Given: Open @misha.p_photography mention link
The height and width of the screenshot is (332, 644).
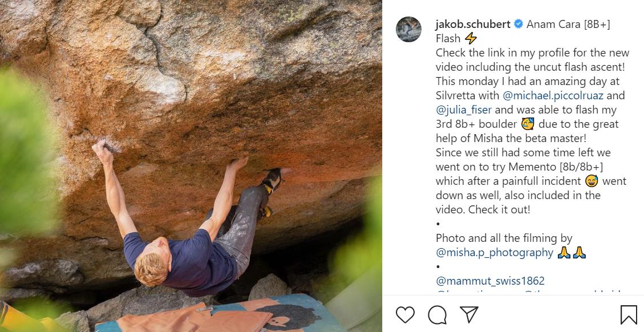Looking at the screenshot, I should click(495, 252).
